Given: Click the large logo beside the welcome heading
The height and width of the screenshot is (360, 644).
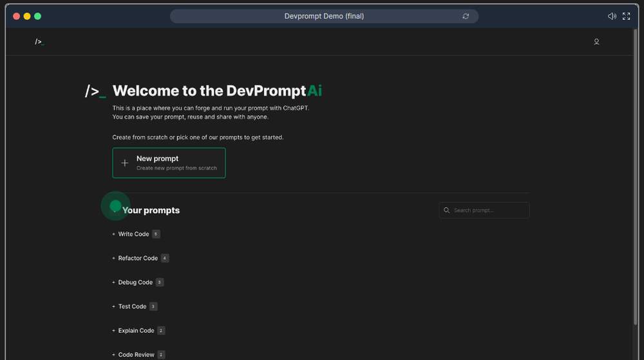Looking at the screenshot, I should click(x=95, y=91).
